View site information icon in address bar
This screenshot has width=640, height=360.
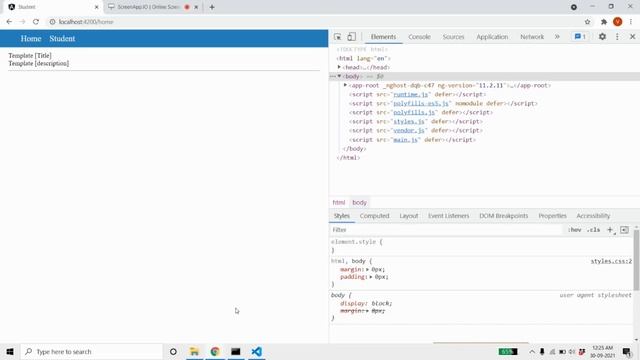pos(52,22)
